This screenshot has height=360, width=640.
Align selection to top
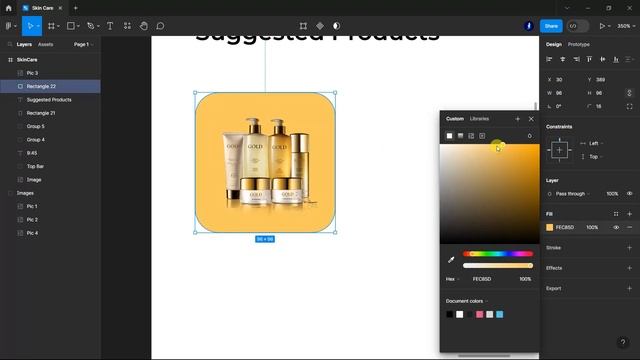(x=589, y=60)
